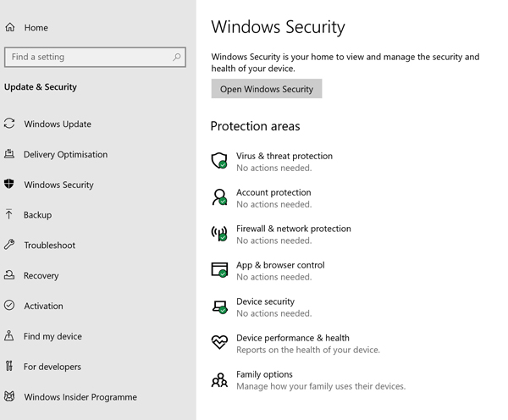
Task: Open Device security area
Action: click(265, 301)
